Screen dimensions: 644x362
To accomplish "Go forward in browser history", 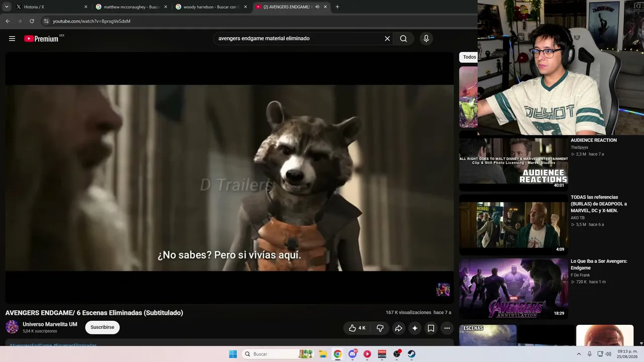I will point(20,21).
